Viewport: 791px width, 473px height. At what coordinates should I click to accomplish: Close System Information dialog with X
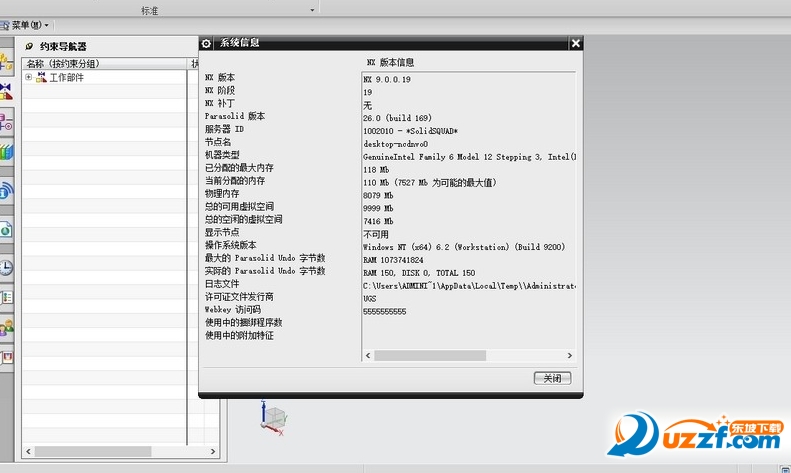coord(576,43)
